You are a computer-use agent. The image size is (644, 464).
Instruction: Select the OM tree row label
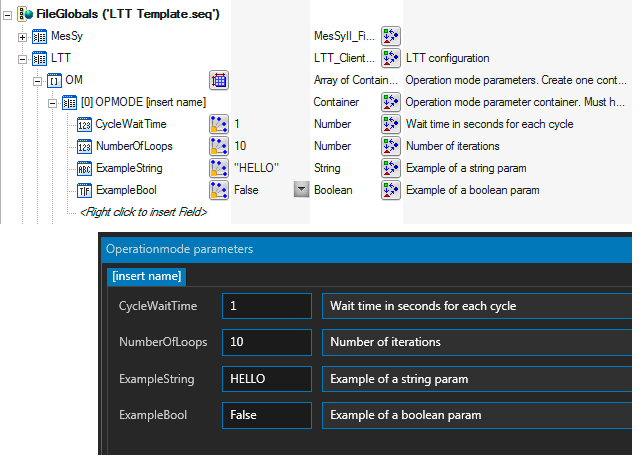click(x=74, y=80)
